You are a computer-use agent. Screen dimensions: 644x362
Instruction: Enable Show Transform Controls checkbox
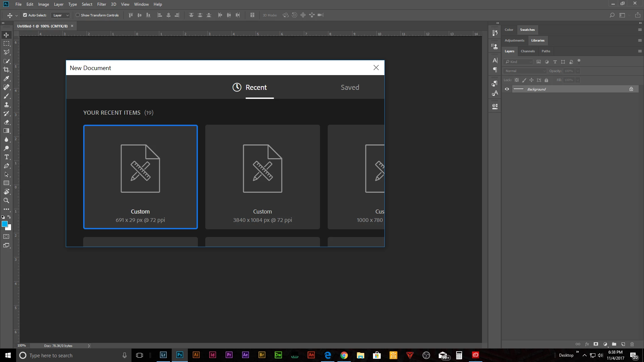(x=78, y=15)
